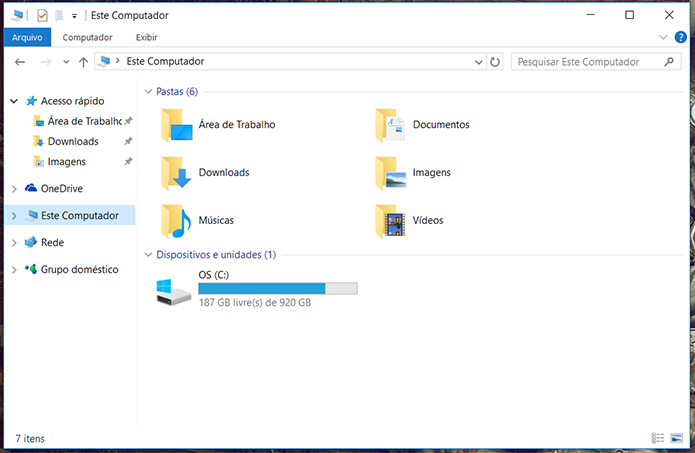Open the address bar history dropdown
Image resolution: width=695 pixels, height=453 pixels.
[x=479, y=62]
